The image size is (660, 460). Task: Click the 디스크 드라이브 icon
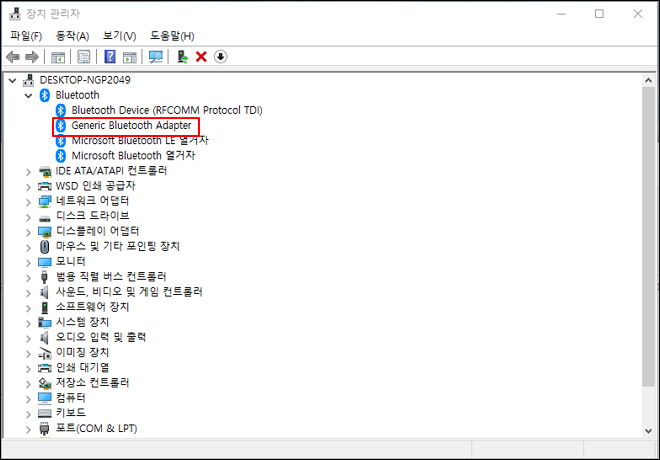click(x=45, y=218)
